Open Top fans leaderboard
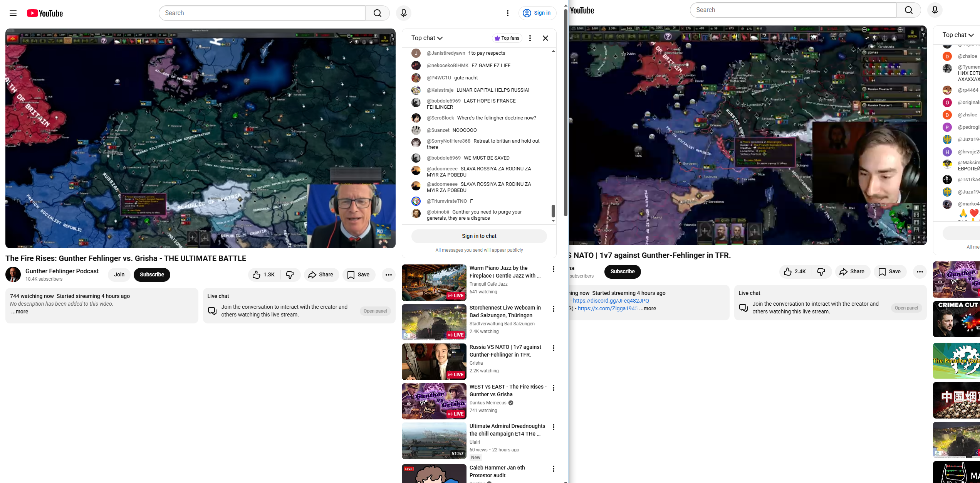The width and height of the screenshot is (980, 483). pyautogui.click(x=507, y=38)
